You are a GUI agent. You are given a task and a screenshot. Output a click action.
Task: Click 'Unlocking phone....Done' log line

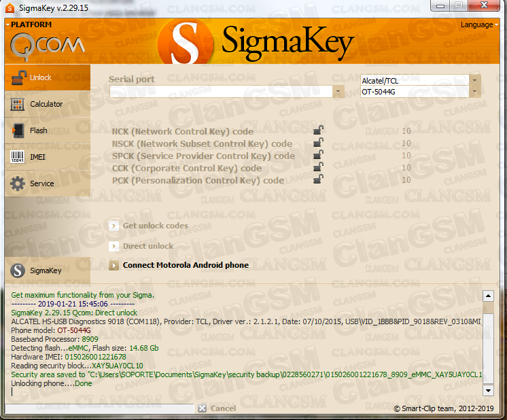[52, 383]
